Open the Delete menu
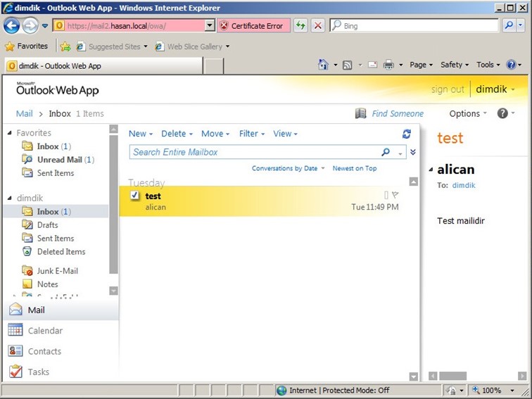The height and width of the screenshot is (399, 532). point(177,134)
